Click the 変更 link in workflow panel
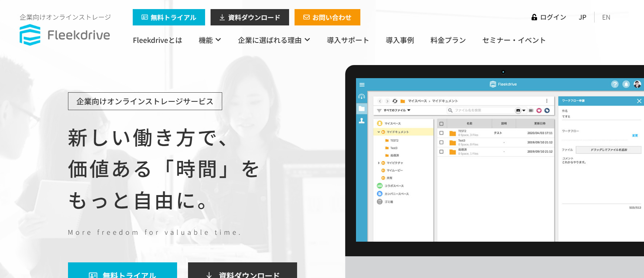The width and height of the screenshot is (644, 278). (635, 136)
